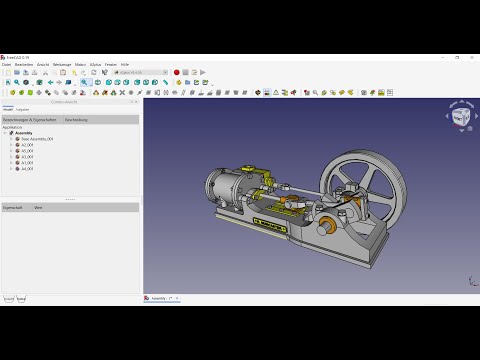Close the Combo-Ansicht panel
This screenshot has width=480, height=360.
136,102
